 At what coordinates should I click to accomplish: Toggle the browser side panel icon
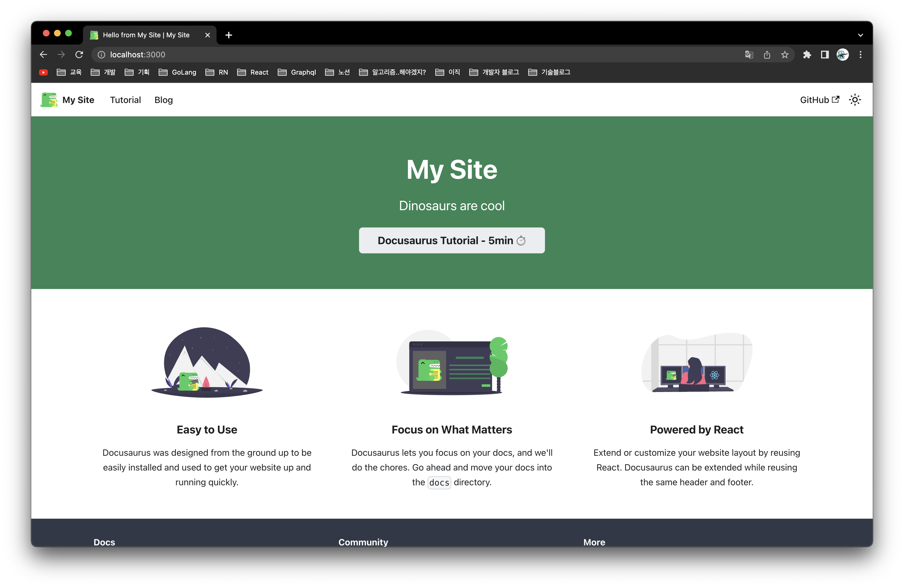pyautogui.click(x=825, y=55)
